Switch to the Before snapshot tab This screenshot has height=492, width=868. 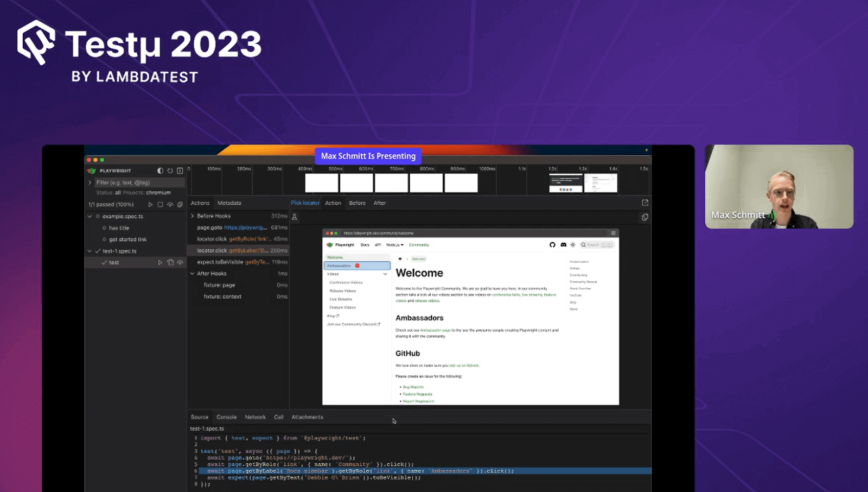coord(358,203)
